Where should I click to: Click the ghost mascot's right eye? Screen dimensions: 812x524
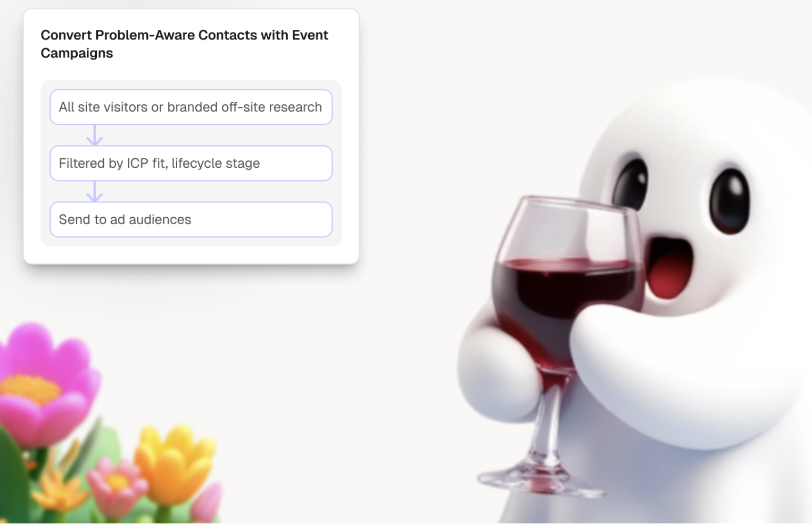click(x=730, y=201)
